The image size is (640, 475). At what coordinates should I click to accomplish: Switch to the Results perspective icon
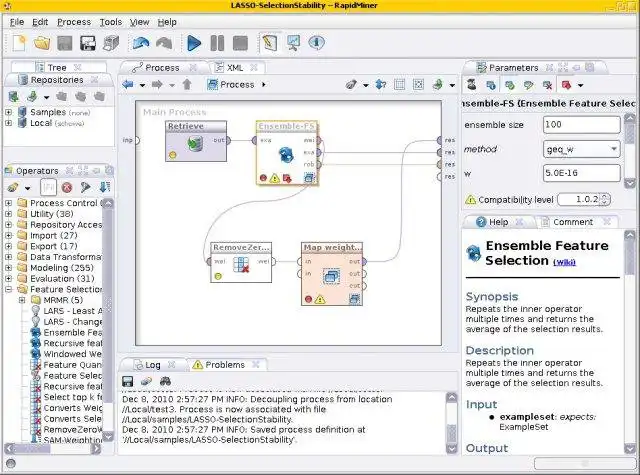tap(293, 43)
